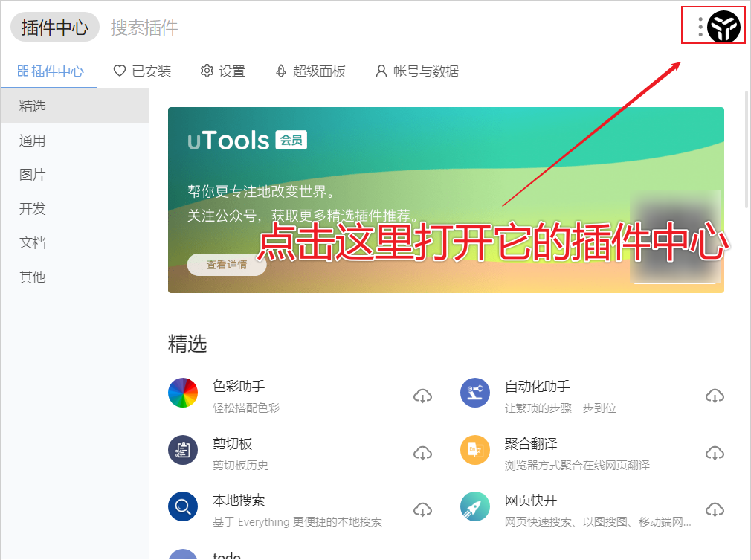
Task: Download the 色彩助手 plugin
Action: [422, 396]
